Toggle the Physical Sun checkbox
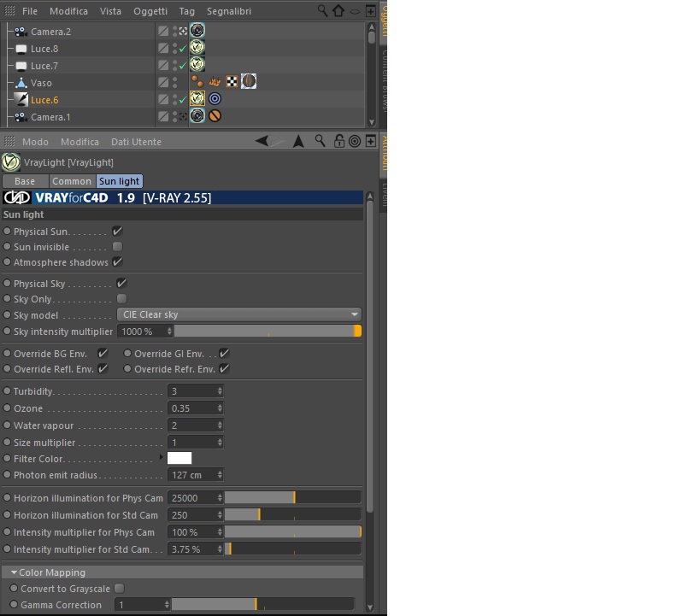The width and height of the screenshot is (700, 616). pos(117,231)
